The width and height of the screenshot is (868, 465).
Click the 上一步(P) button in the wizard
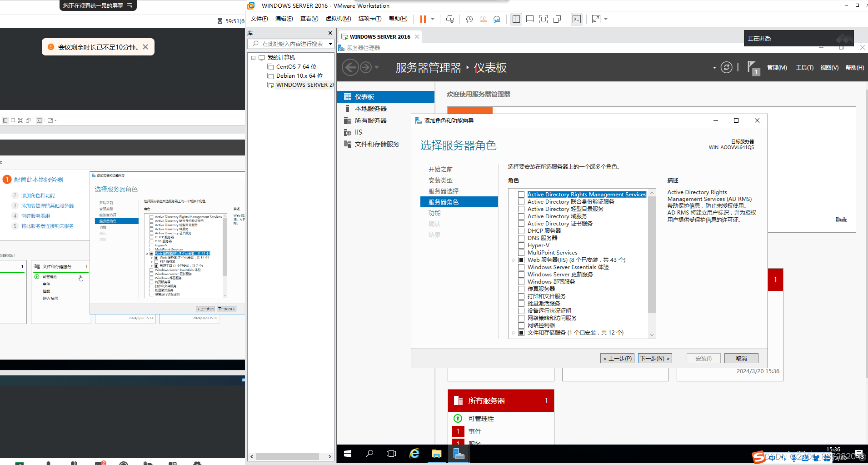click(x=617, y=359)
